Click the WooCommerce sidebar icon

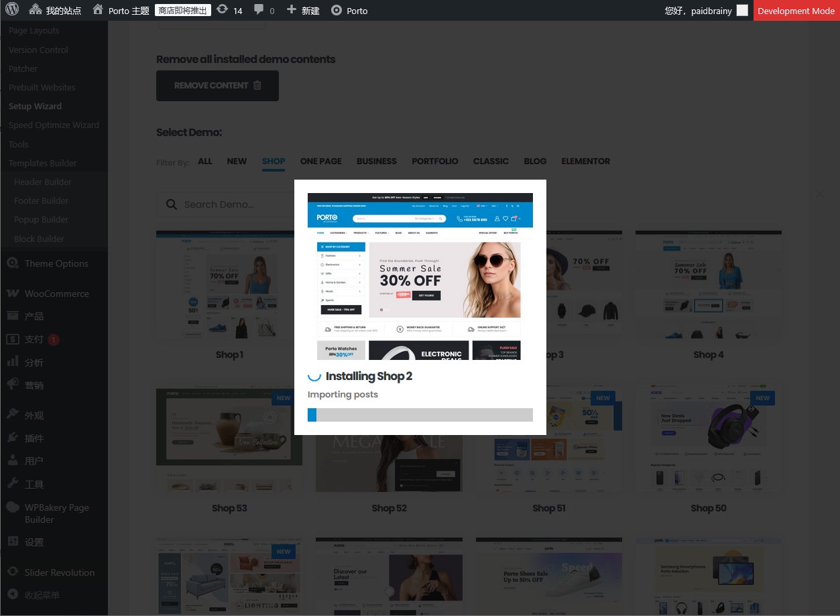(x=13, y=294)
